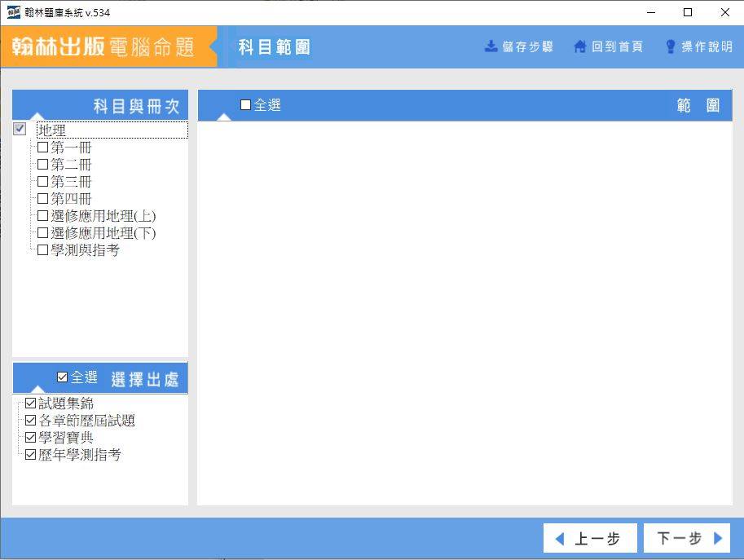744x560 pixels.
Task: Click the 科目範圍 page title
Action: coord(275,47)
